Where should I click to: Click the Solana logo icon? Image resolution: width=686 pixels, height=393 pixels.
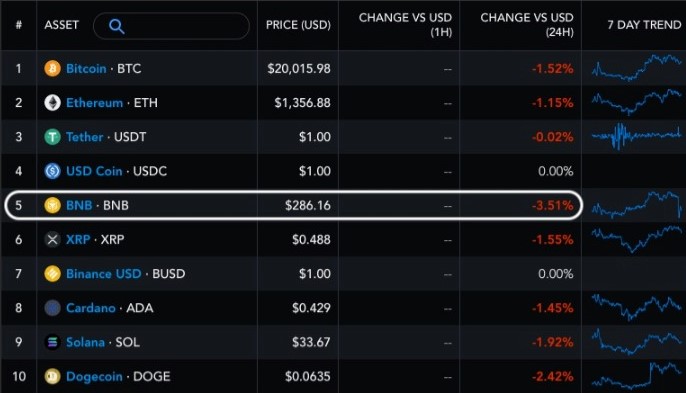tap(52, 342)
